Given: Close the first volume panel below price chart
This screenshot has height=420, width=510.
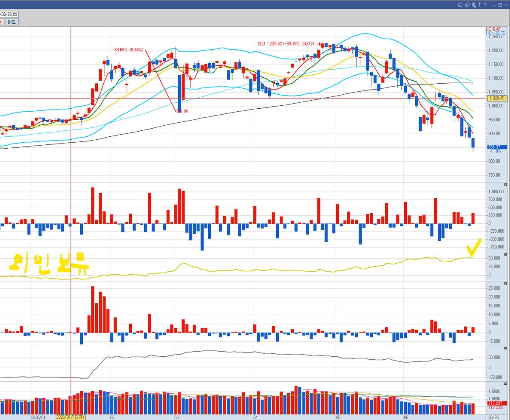Looking at the screenshot, I should [x=505, y=185].
